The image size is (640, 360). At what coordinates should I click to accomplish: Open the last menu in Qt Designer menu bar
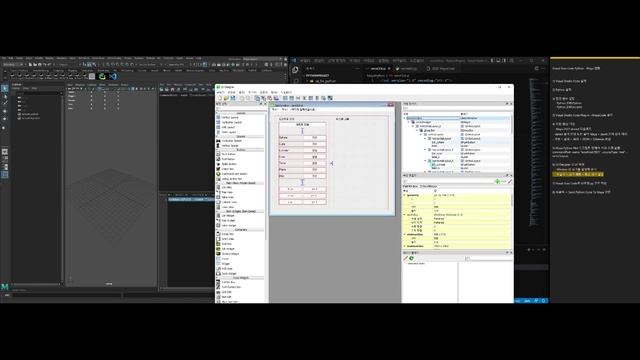(x=286, y=93)
